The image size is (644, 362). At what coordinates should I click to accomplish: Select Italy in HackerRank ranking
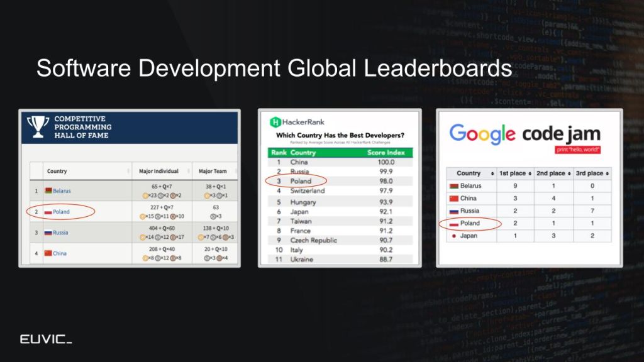point(297,250)
